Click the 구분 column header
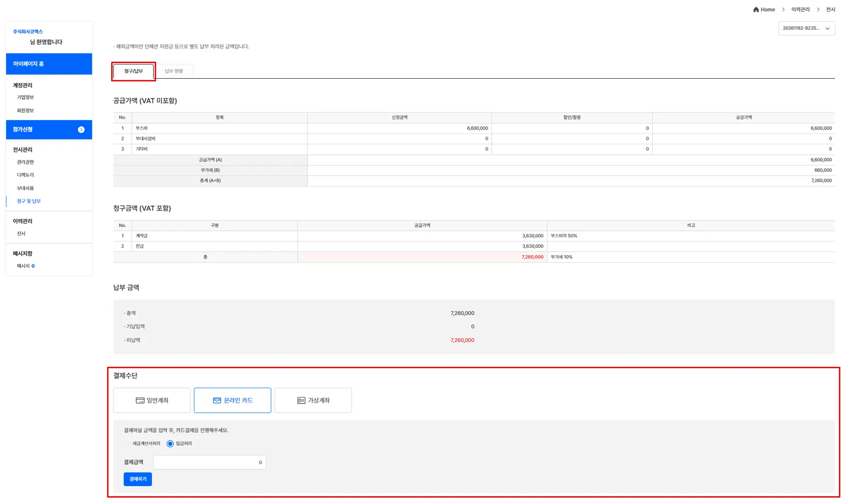 (x=215, y=225)
